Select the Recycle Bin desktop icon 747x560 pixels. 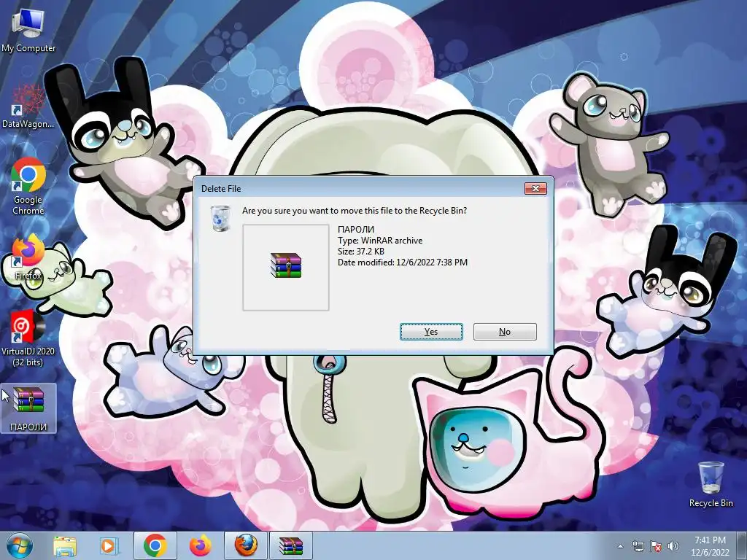pyautogui.click(x=711, y=484)
